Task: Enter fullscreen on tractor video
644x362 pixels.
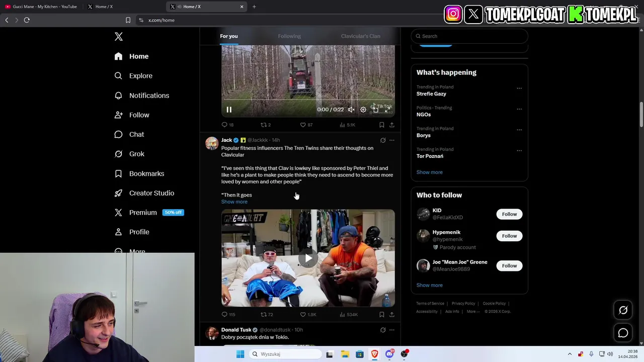Action: pos(387,110)
